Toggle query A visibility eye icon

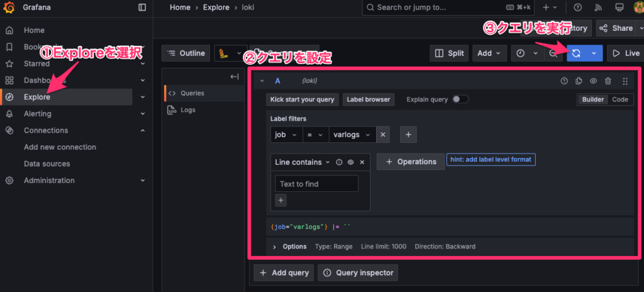click(593, 81)
